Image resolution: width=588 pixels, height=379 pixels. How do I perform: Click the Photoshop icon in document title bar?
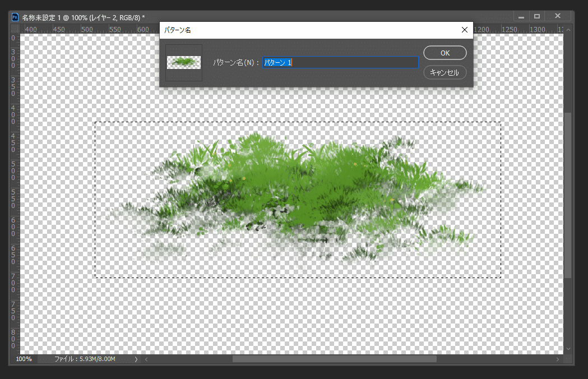pos(15,17)
